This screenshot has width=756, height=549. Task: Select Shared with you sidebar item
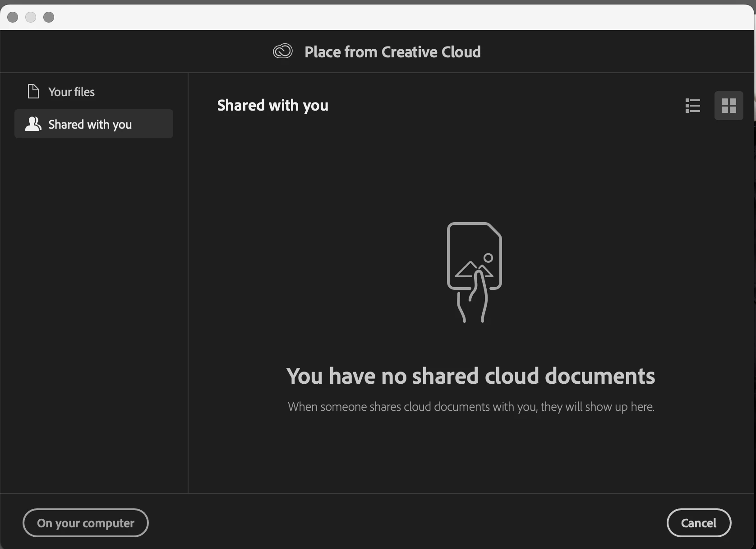click(94, 124)
